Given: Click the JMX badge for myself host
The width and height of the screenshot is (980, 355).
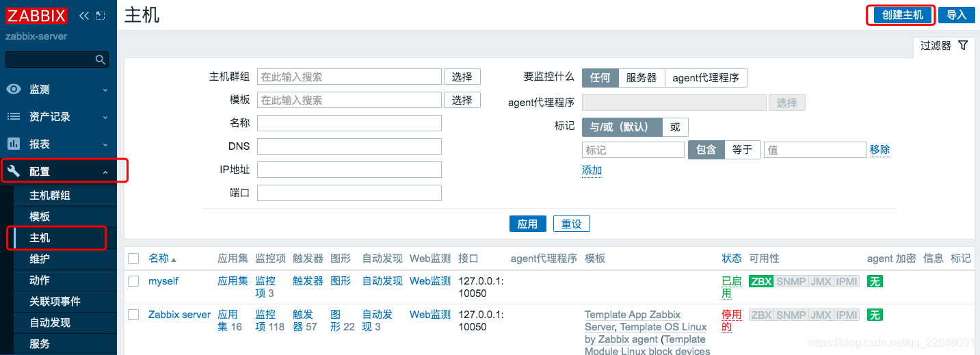Looking at the screenshot, I should click(821, 281).
